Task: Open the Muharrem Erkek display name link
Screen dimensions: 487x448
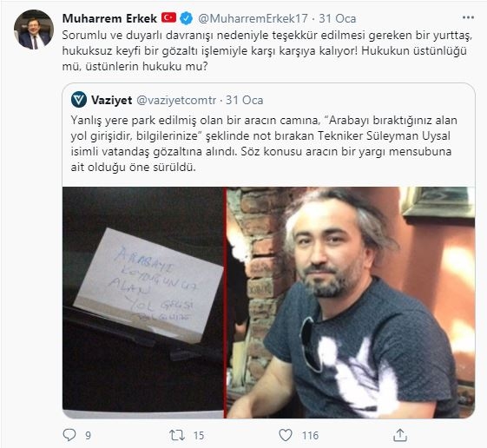Action: click(x=109, y=18)
